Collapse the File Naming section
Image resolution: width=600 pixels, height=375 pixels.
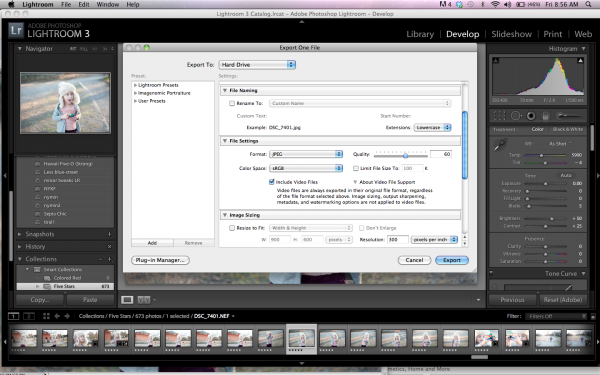tap(225, 90)
